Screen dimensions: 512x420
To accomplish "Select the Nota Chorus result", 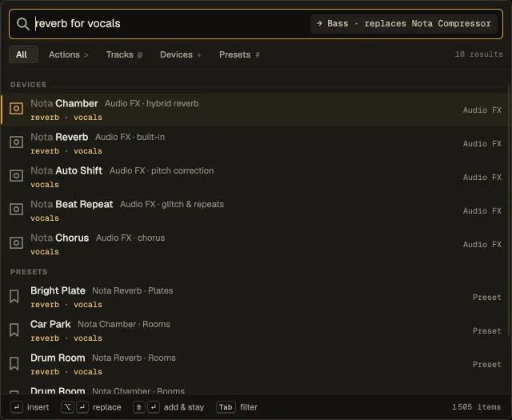I will [254, 244].
